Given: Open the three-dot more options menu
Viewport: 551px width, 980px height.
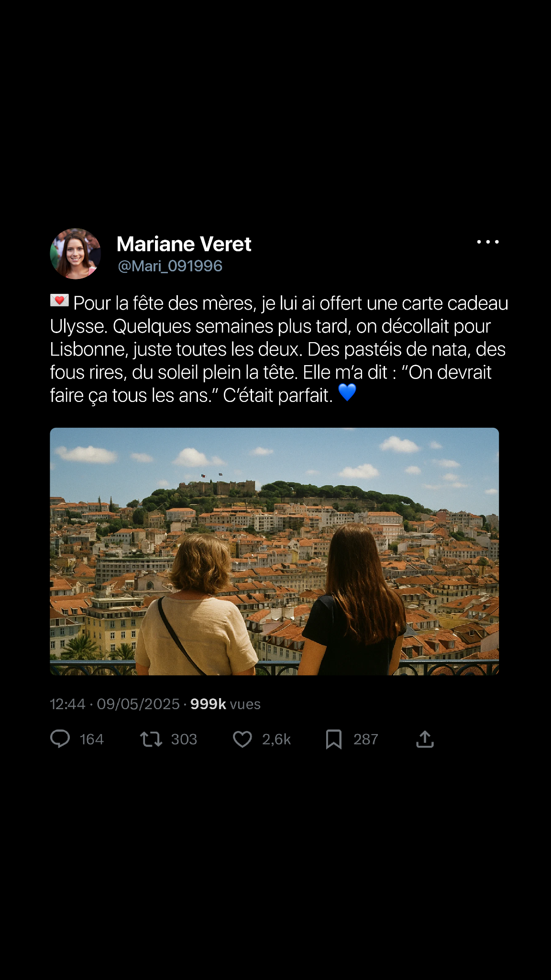Looking at the screenshot, I should [488, 242].
